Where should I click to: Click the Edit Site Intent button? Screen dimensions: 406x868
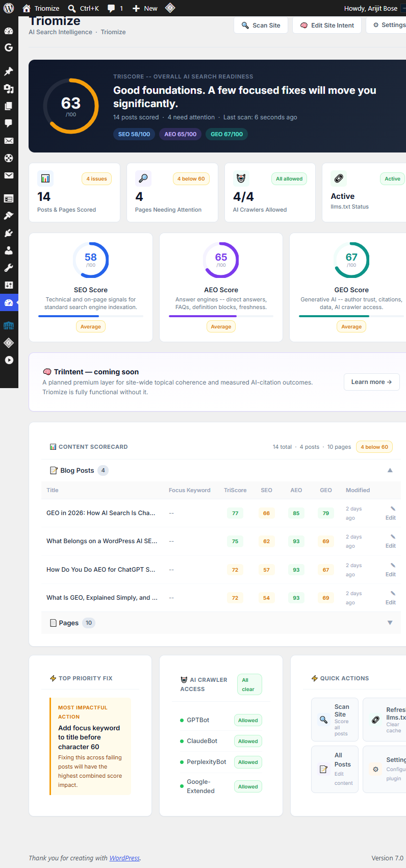[x=327, y=25]
